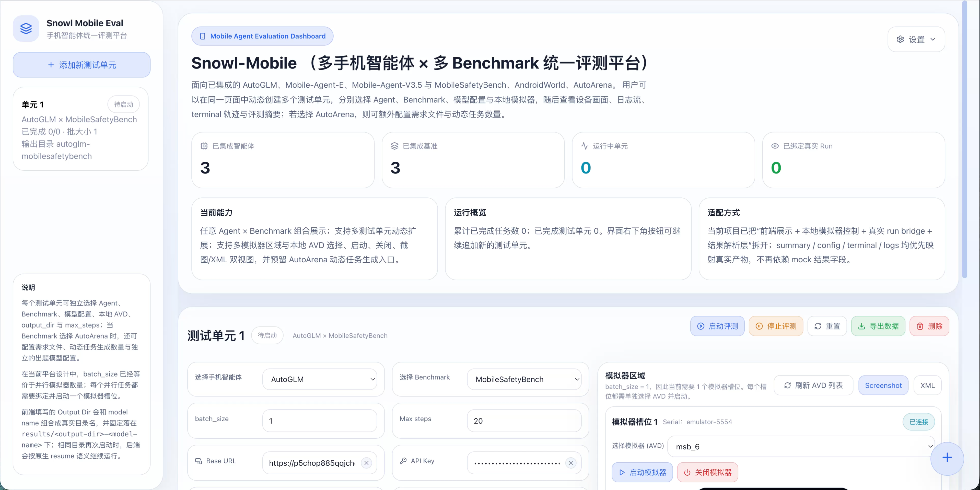
Task: Click the plus icon in 添加新测试单元
Action: (51, 65)
